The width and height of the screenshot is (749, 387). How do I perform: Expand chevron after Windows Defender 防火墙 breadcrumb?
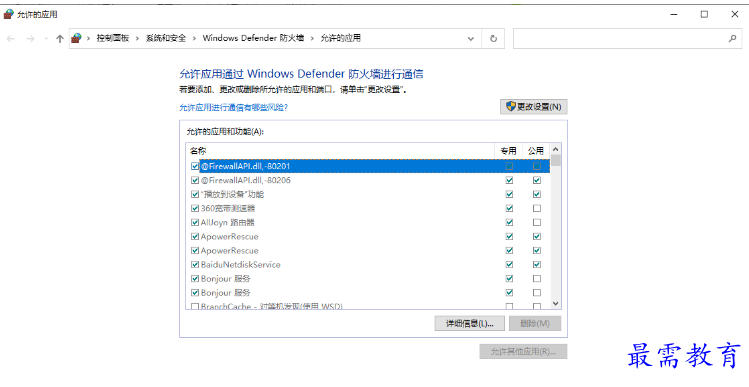click(312, 38)
